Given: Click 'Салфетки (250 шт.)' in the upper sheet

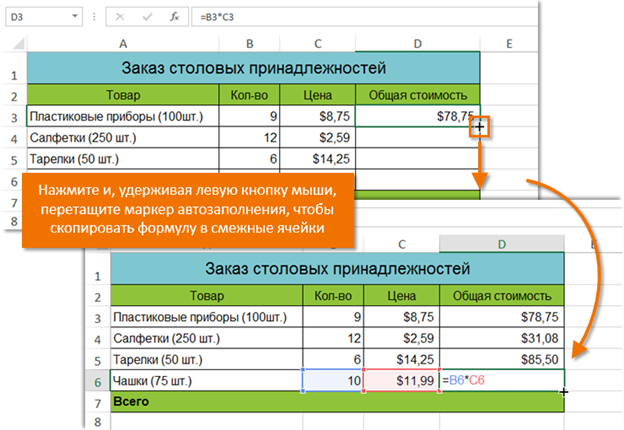Looking at the screenshot, I should (x=123, y=138).
